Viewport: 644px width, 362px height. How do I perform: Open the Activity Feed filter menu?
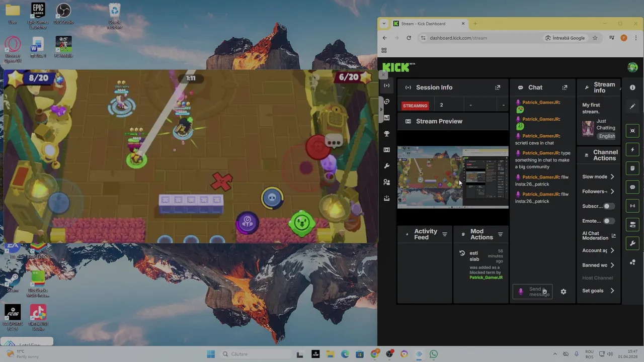[444, 234]
